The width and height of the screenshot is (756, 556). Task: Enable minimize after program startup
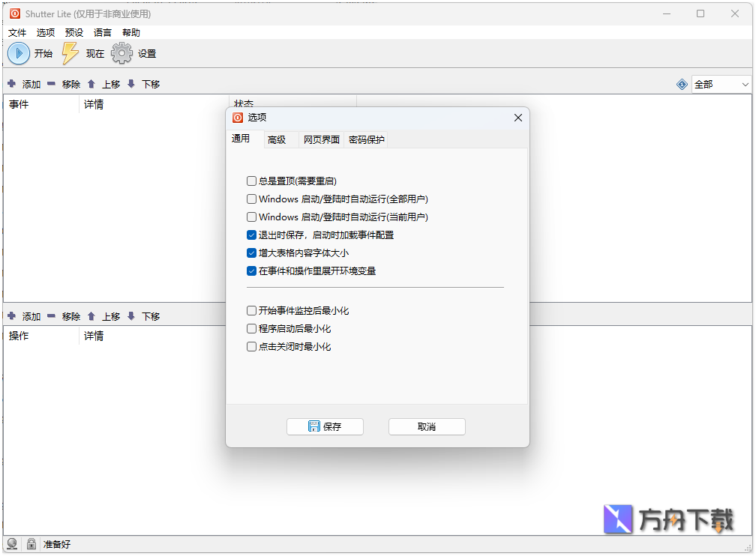251,328
